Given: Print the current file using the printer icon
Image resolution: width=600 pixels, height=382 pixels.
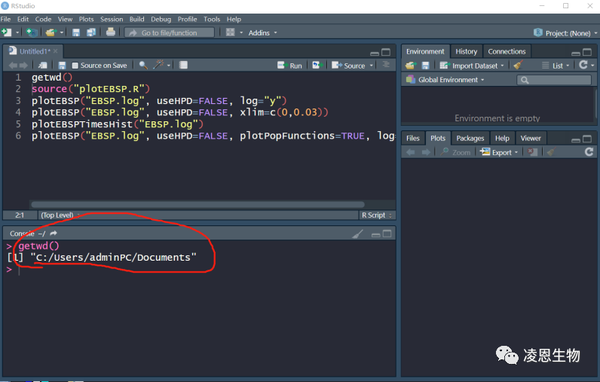Looking at the screenshot, I should 111,32.
